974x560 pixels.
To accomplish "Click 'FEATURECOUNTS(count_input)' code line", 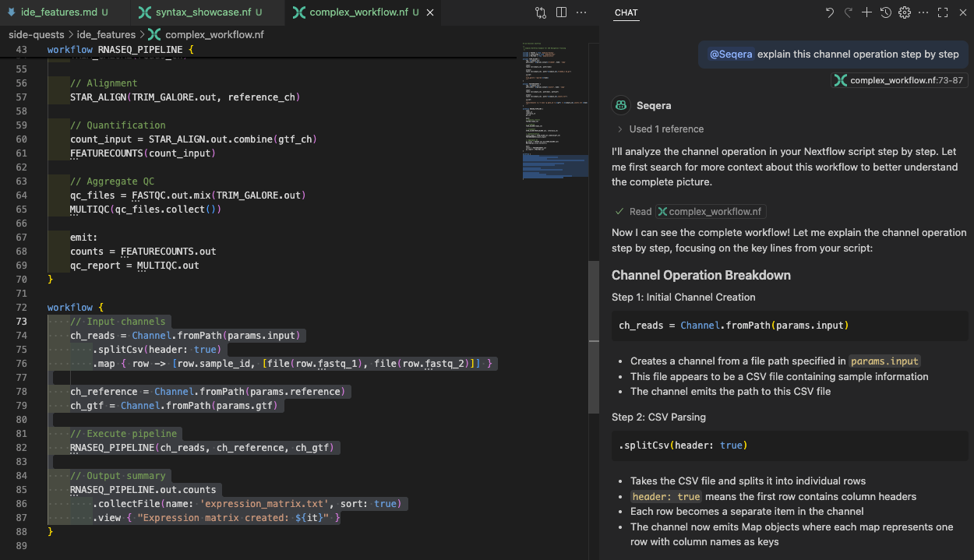I will click(x=143, y=153).
